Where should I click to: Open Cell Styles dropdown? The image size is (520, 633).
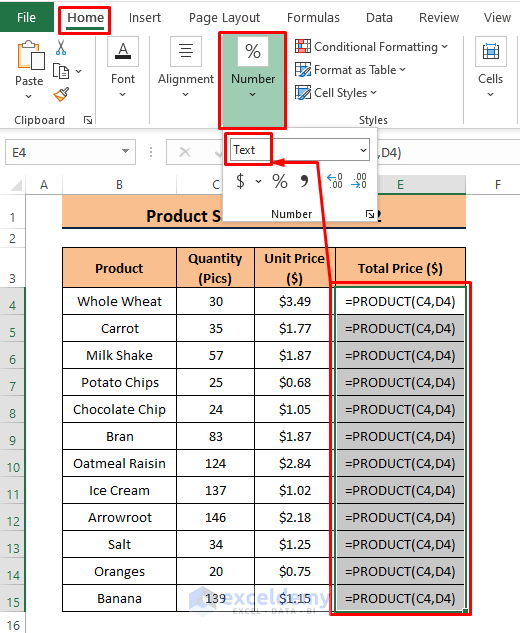click(336, 93)
